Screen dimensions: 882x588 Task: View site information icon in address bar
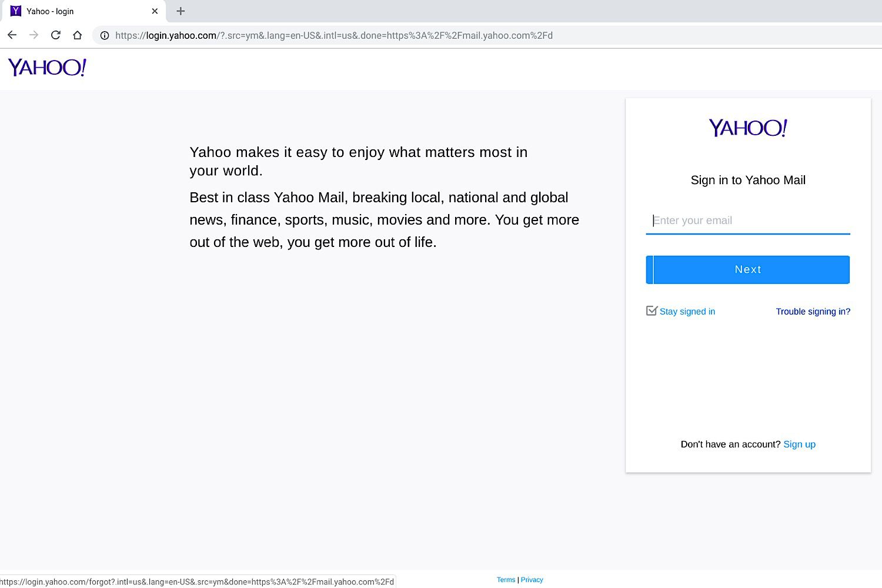pos(105,35)
